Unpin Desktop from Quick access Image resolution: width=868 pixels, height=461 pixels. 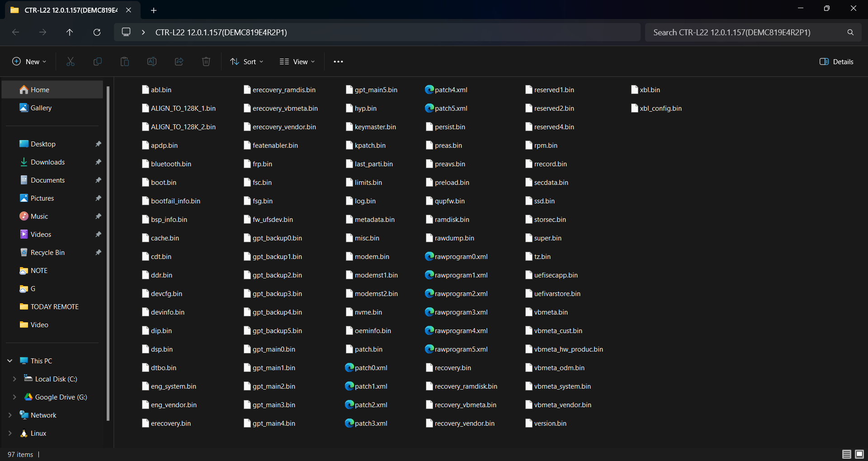pos(98,144)
